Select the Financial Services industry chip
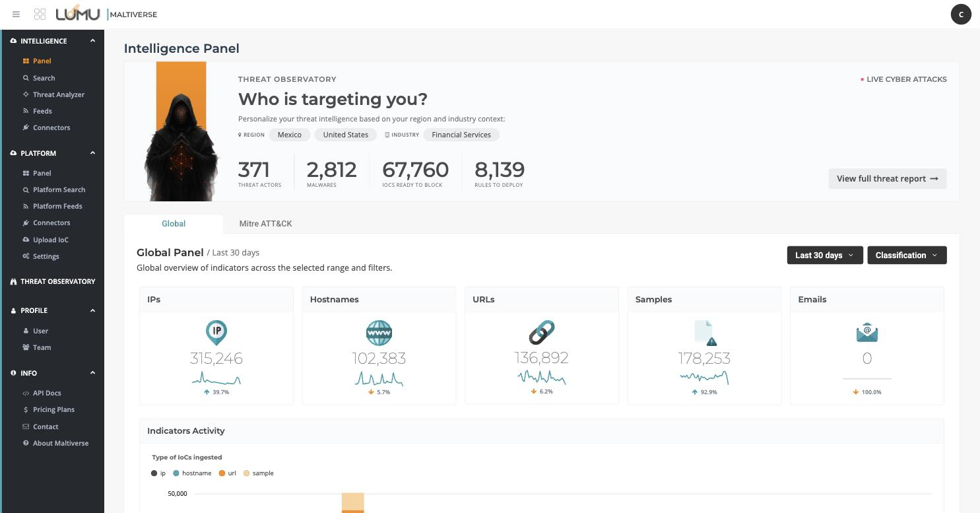This screenshot has width=980, height=513. pyautogui.click(x=461, y=135)
